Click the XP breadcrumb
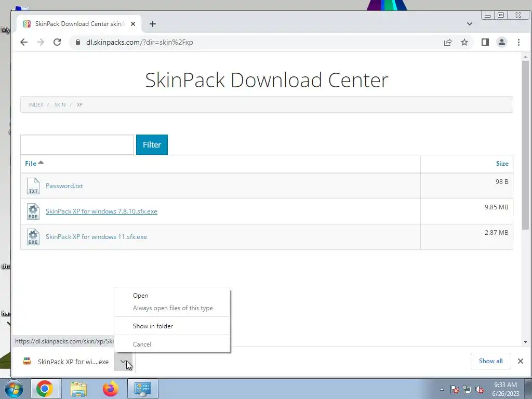Screen dimensions: 532x399 79,104
